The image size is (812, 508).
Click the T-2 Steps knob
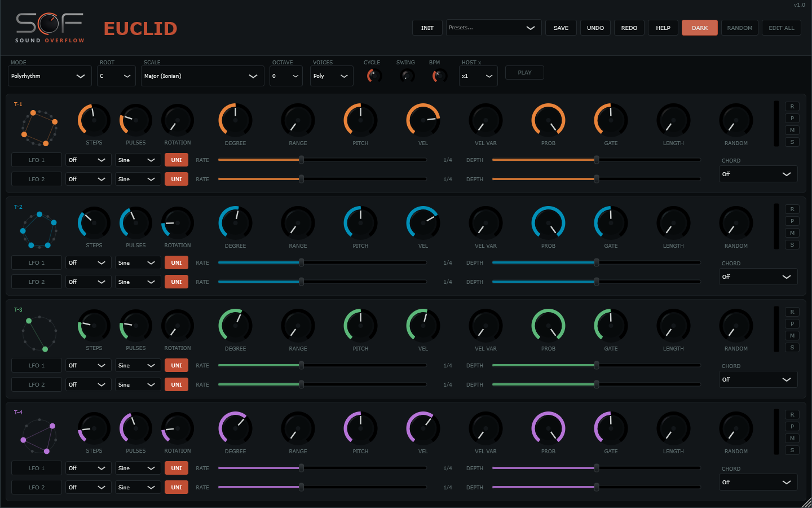pos(94,222)
